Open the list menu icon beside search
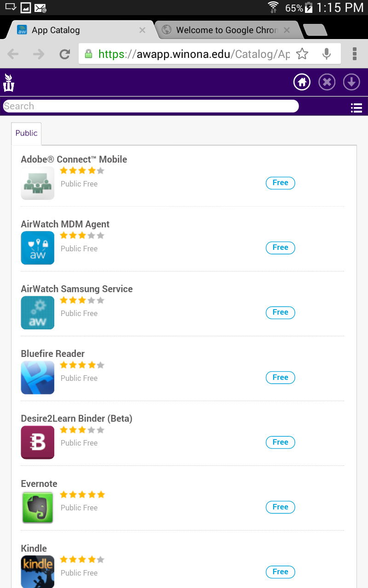 [x=356, y=107]
